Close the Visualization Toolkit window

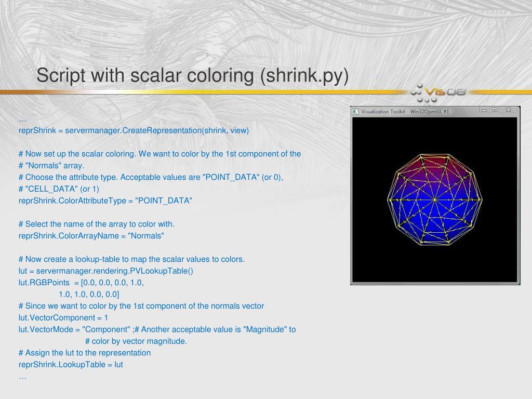508,110
